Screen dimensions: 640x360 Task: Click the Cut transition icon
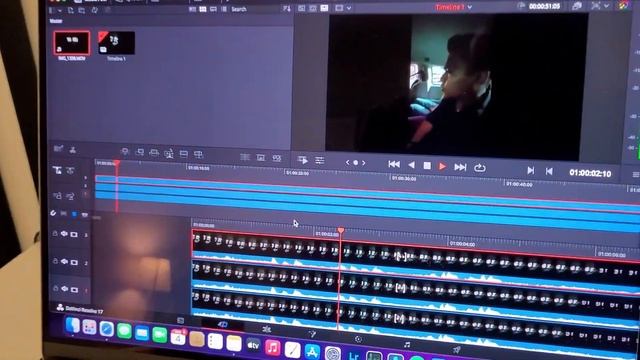[245, 157]
